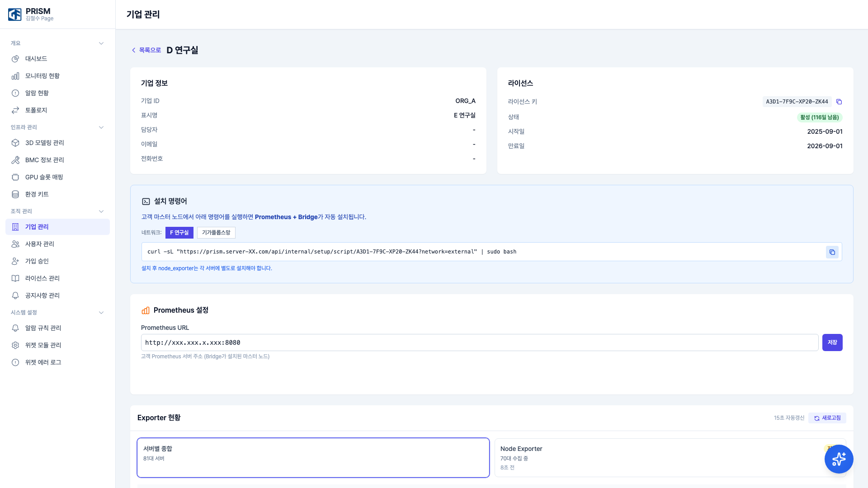
Task: Select the 토폴로지 arrows icon
Action: click(x=15, y=110)
